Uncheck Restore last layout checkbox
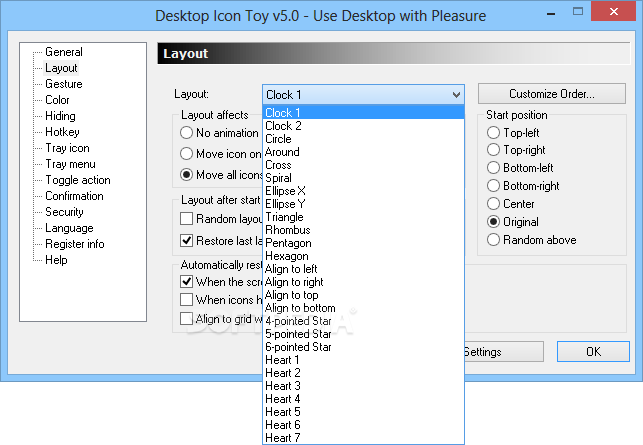 187,240
